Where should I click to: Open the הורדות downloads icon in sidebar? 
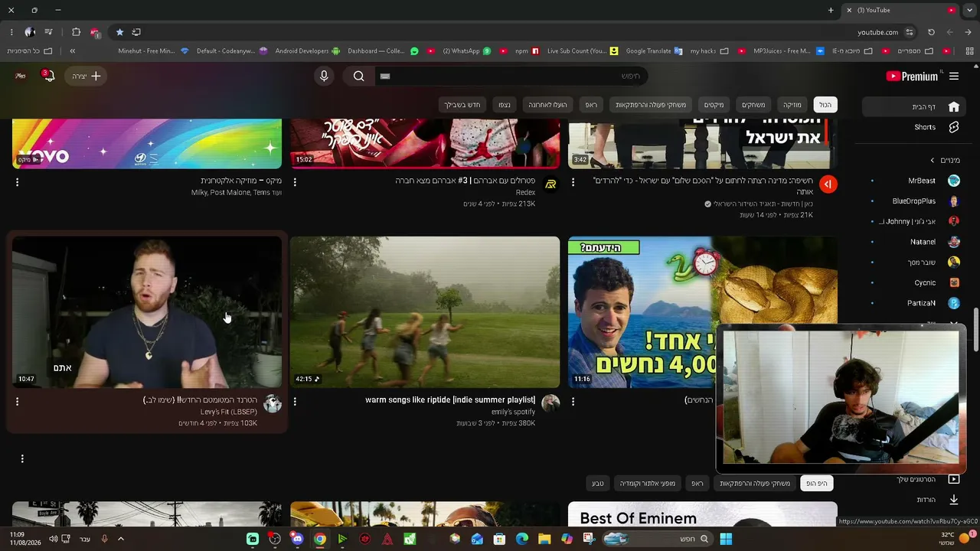954,500
